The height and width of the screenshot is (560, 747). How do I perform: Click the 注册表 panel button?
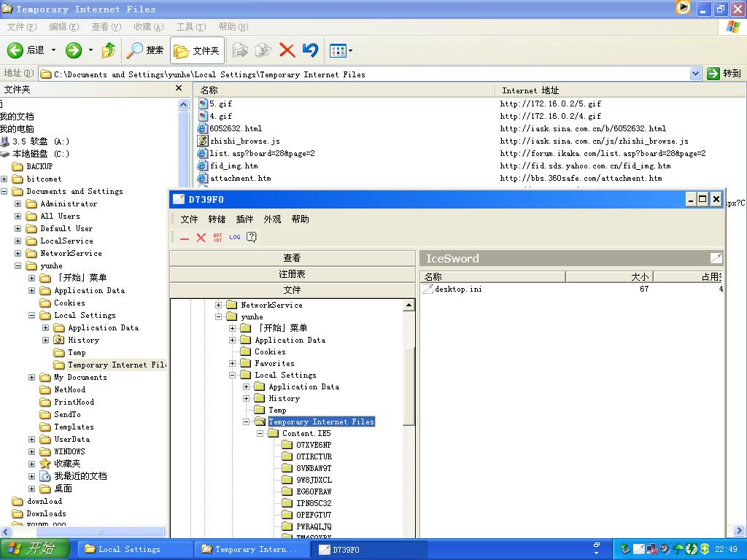click(292, 274)
